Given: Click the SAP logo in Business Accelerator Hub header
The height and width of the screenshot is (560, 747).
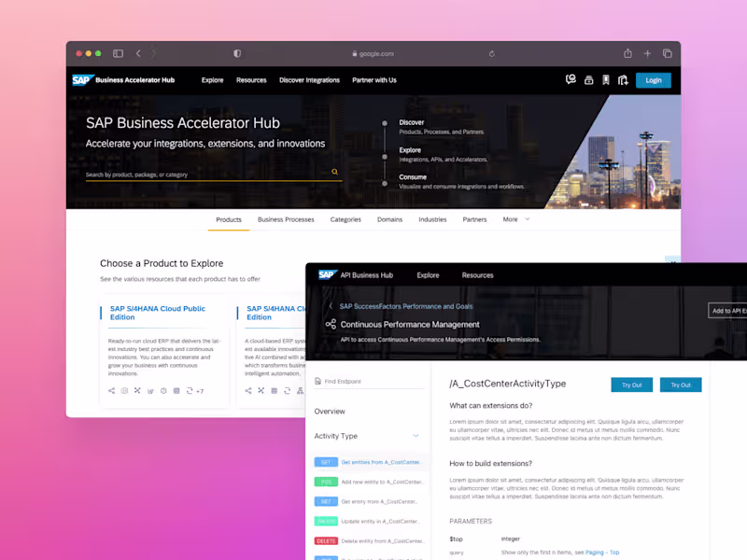Looking at the screenshot, I should click(x=82, y=80).
